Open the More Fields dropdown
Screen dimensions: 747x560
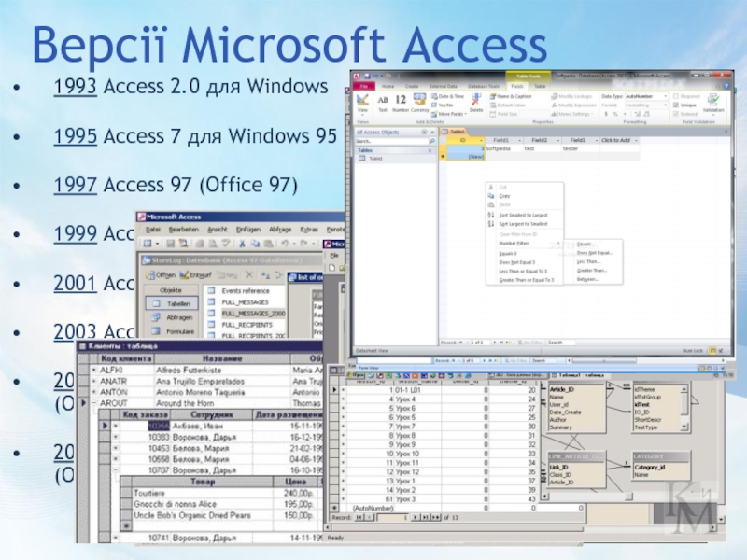449,114
